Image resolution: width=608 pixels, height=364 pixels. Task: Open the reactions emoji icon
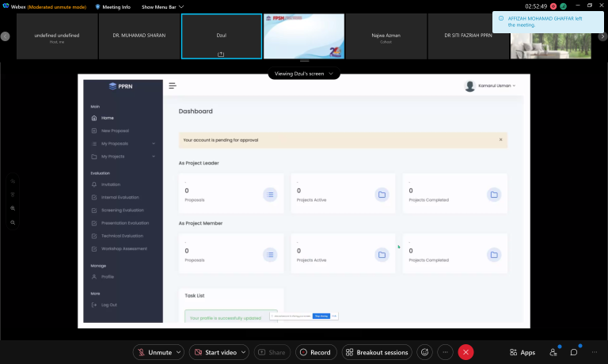coord(424,352)
